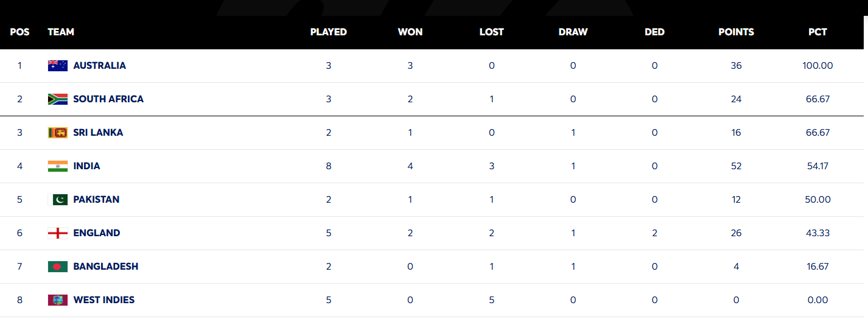Click the Australia flag icon

coord(58,66)
